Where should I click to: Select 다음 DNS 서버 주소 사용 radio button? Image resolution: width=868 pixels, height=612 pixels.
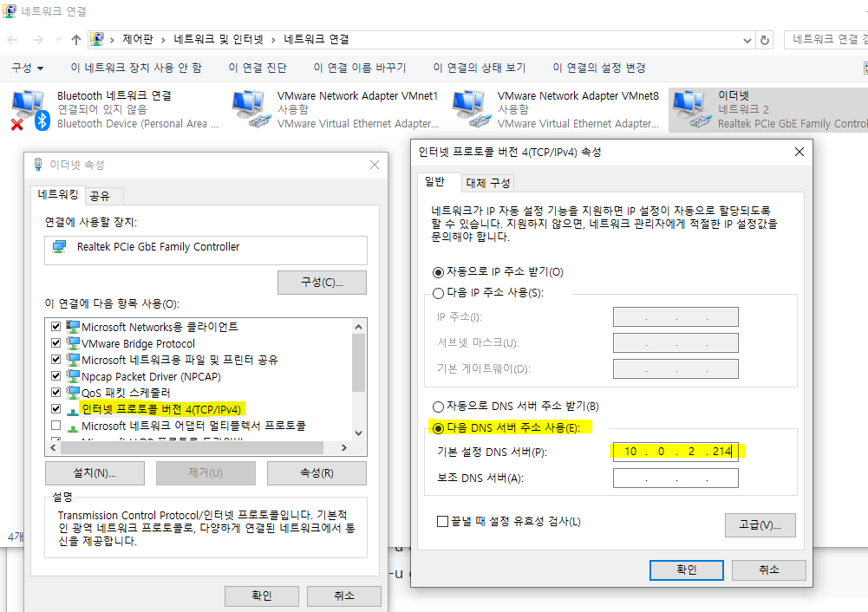pyautogui.click(x=438, y=427)
